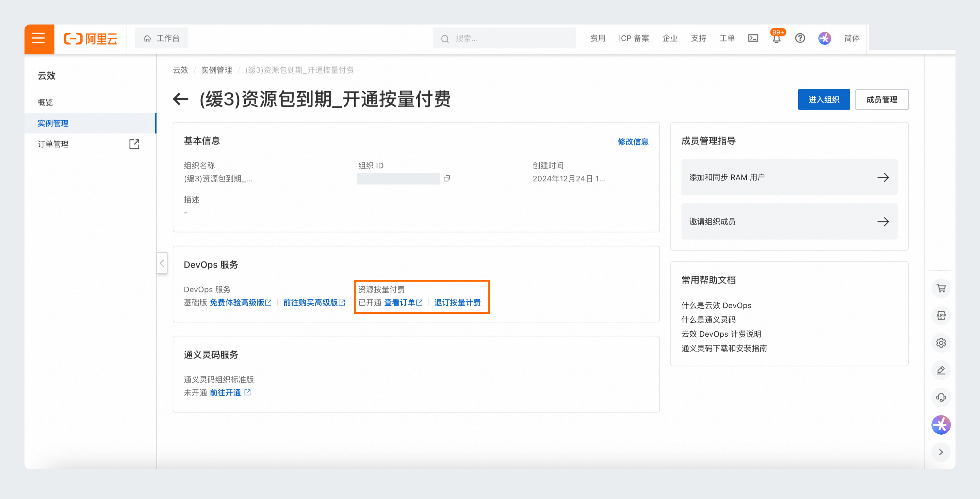
Task: Click the search magnifier icon
Action: tap(445, 38)
